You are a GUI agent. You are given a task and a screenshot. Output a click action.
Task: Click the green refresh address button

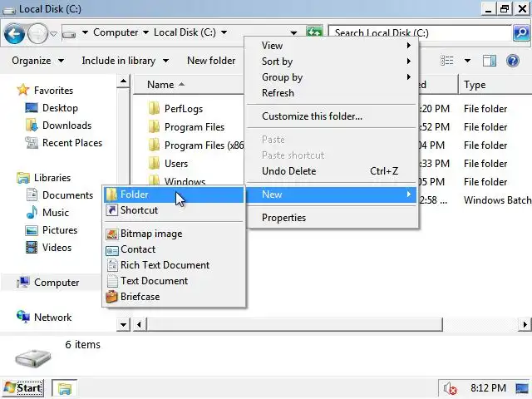point(314,32)
